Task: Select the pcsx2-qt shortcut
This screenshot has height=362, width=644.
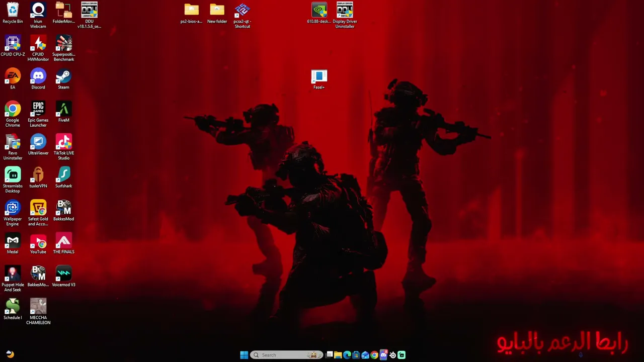Action: tap(242, 16)
